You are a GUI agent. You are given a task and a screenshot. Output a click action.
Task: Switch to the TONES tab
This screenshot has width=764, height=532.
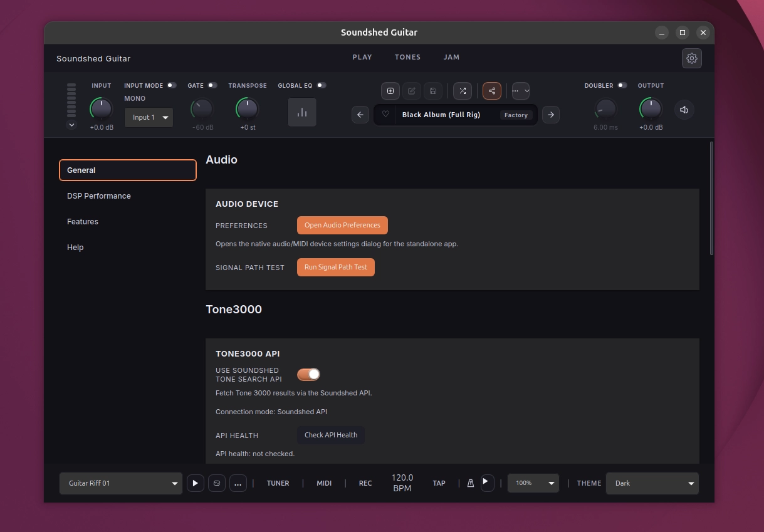point(407,57)
